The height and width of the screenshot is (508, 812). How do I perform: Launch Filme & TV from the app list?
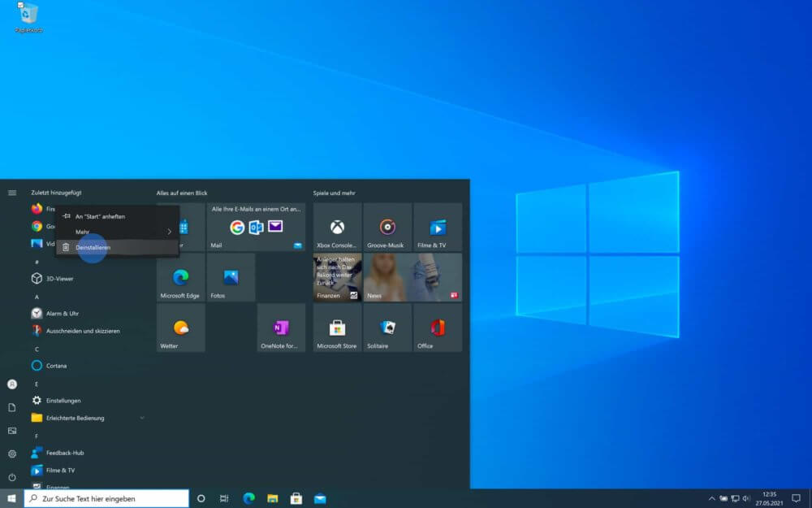point(60,470)
